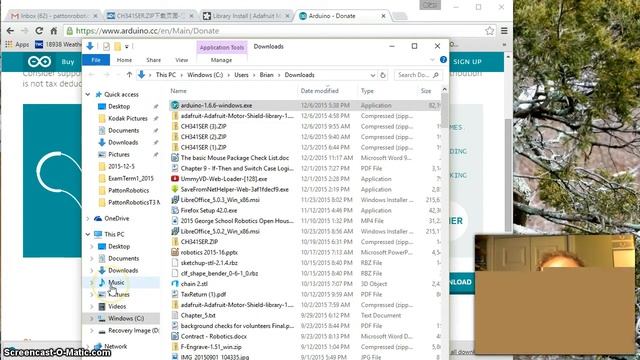Viewport: 640px width, 360px height.
Task: Click the Explorer help question mark icon
Action: [443, 60]
